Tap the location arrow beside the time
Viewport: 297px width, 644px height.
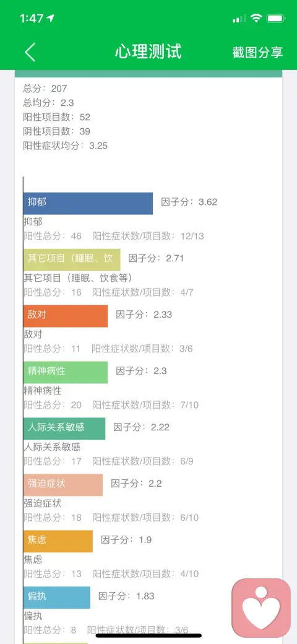(51, 18)
